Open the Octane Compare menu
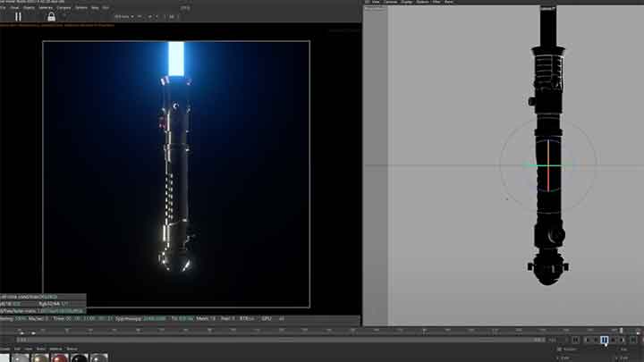 coord(64,7)
